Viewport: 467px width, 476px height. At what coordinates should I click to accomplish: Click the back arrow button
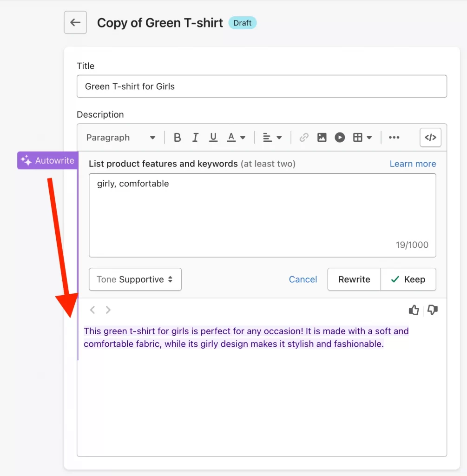[x=75, y=23]
